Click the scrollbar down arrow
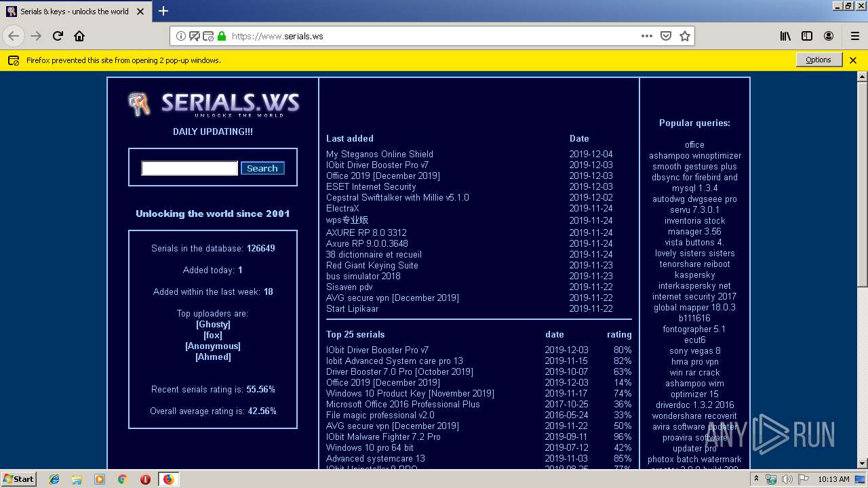 [862, 464]
